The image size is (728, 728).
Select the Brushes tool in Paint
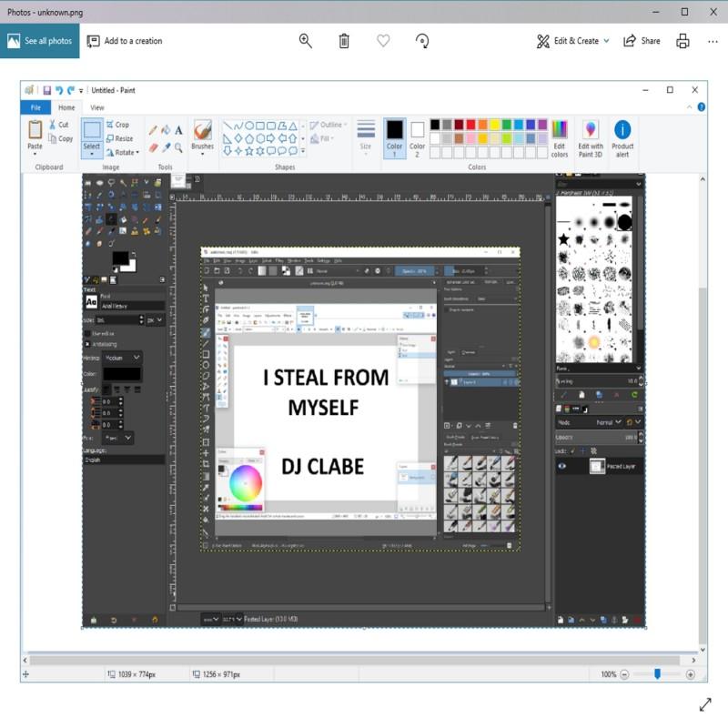tap(202, 135)
